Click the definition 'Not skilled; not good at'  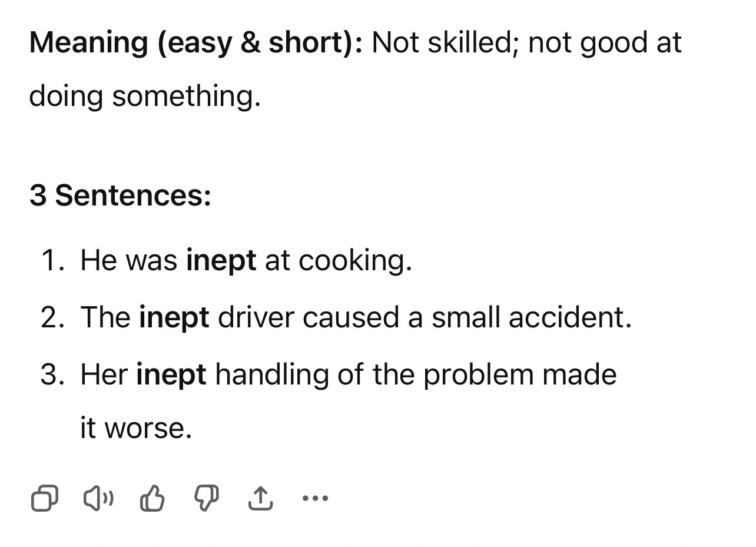tap(526, 43)
